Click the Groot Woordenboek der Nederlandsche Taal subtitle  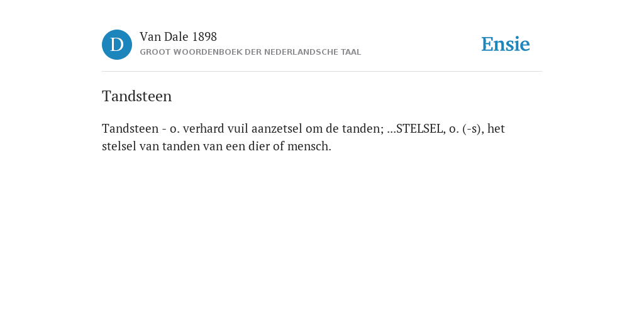point(250,52)
